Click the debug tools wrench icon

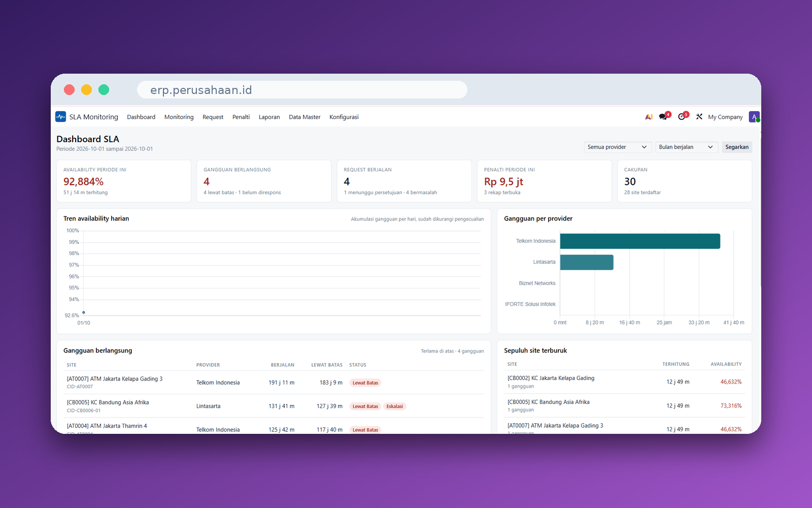coord(699,117)
